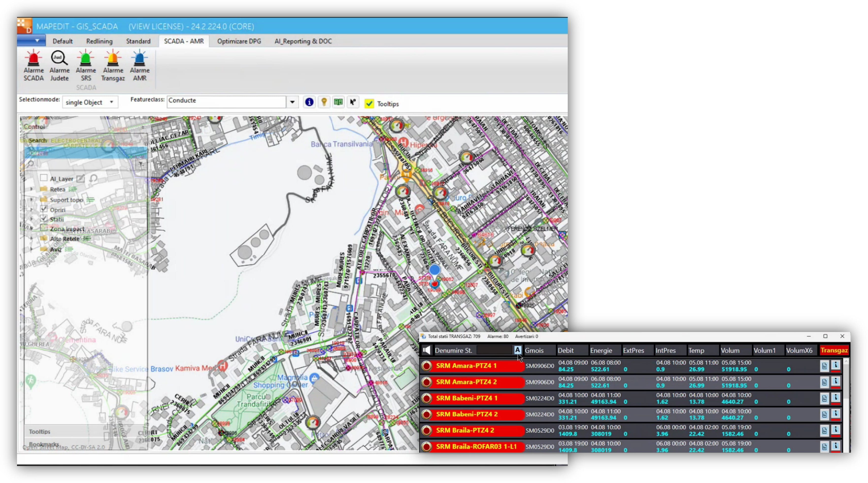Expand the Retea folder in layer tree
868x483 pixels.
coord(31,189)
